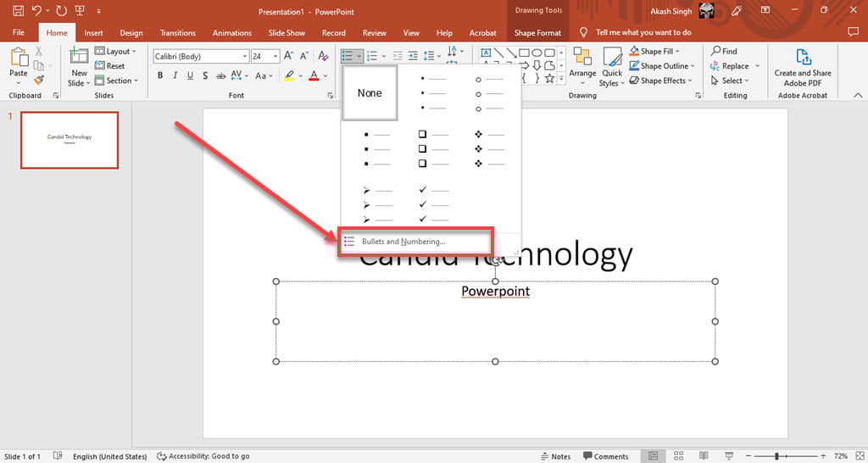Toggle Notes pane in status bar

point(555,456)
